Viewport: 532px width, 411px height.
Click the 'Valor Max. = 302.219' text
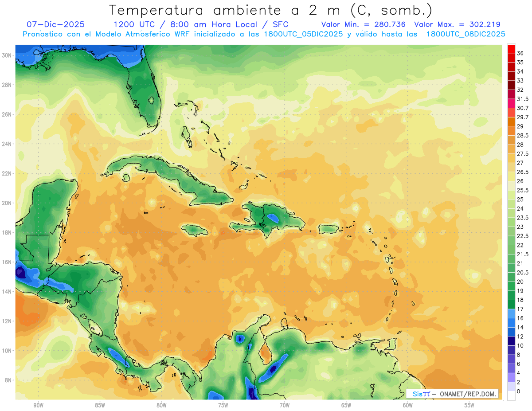(x=457, y=24)
